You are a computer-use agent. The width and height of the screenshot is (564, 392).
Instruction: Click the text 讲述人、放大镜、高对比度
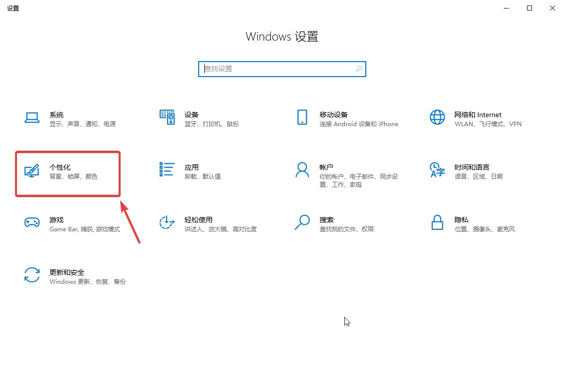221,229
